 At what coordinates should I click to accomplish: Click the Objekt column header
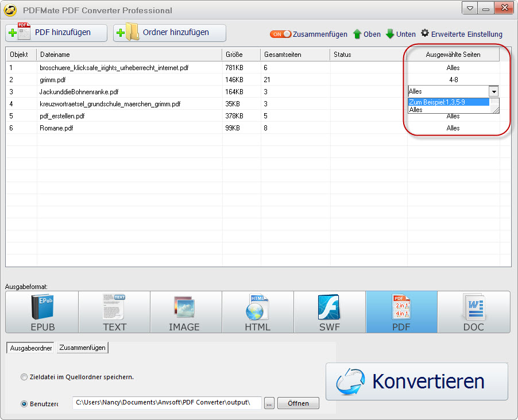click(x=21, y=55)
